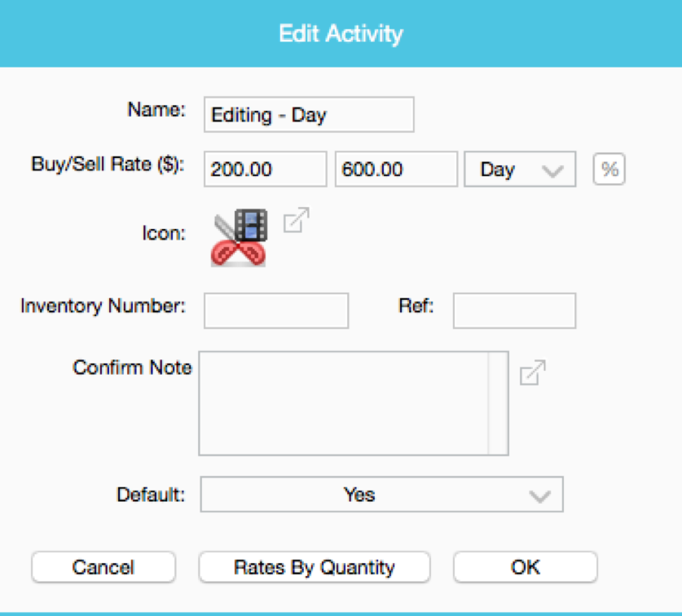Confirm the dialog with OK
Image resolution: width=682 pixels, height=616 pixels.
point(526,567)
